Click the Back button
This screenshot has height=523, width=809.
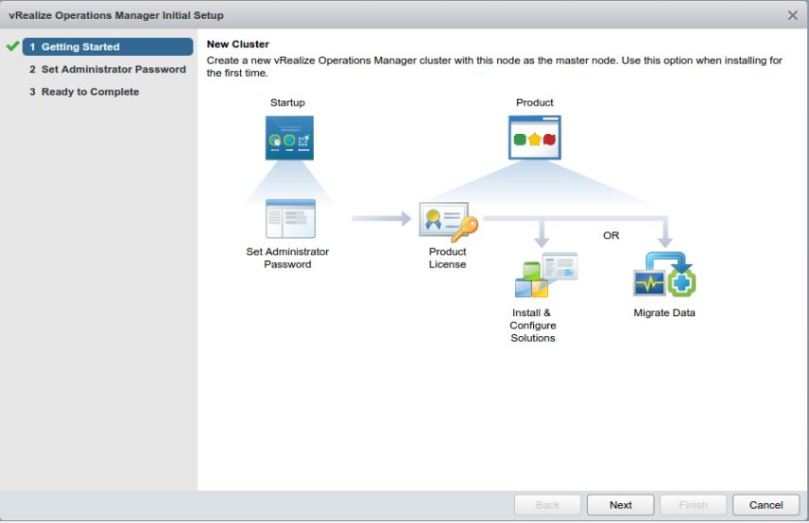[548, 505]
